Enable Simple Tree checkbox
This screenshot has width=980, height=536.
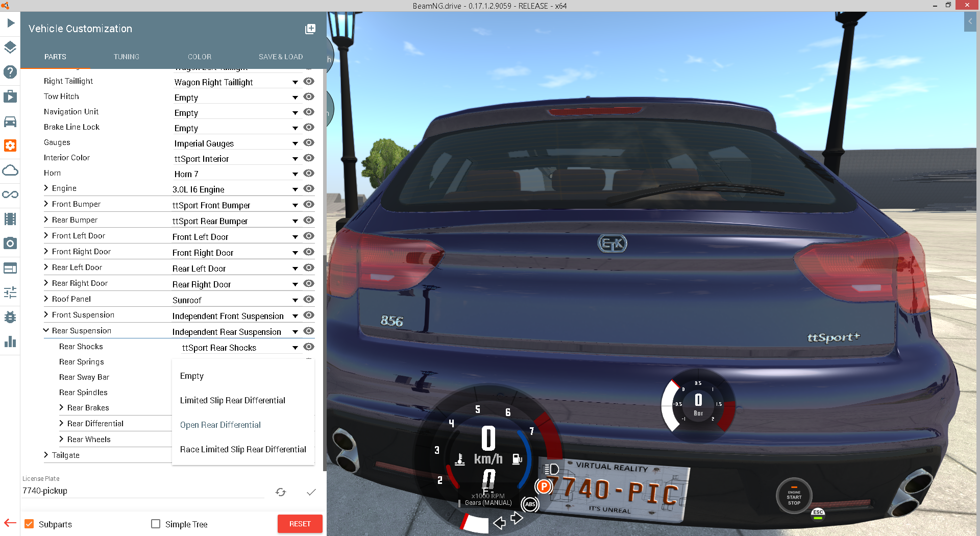pyautogui.click(x=156, y=524)
